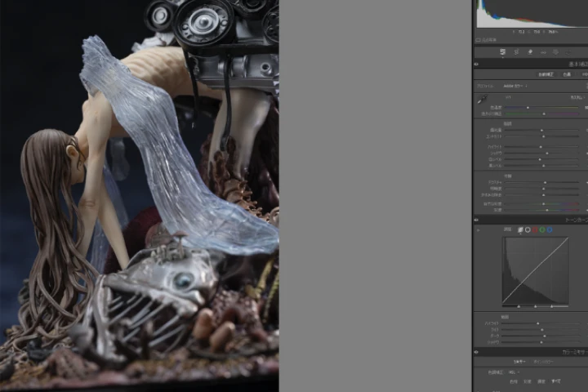The height and width of the screenshot is (392, 588).
Task: Select the Edit sliders tool icon
Action: [502, 52]
